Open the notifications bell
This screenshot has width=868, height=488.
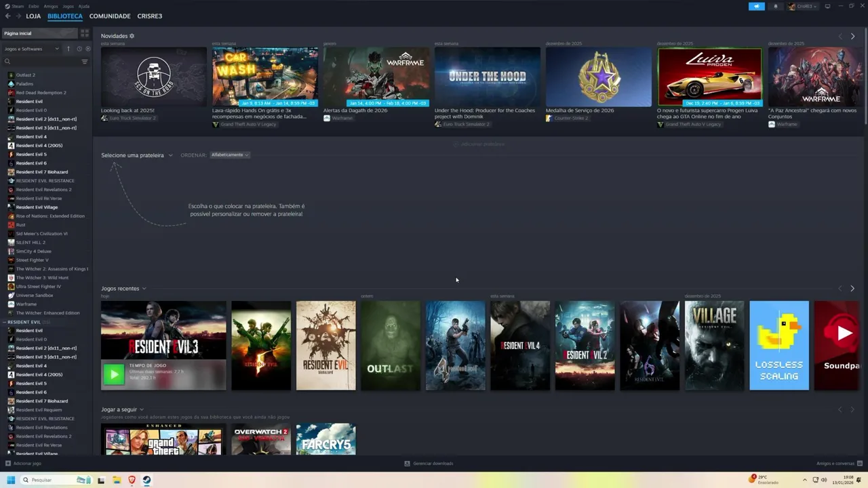pos(776,6)
